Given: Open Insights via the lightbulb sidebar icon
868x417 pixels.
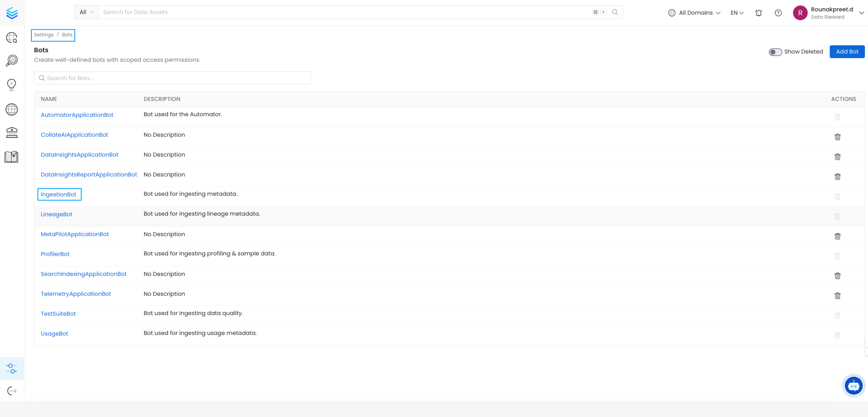Looking at the screenshot, I should tap(12, 85).
